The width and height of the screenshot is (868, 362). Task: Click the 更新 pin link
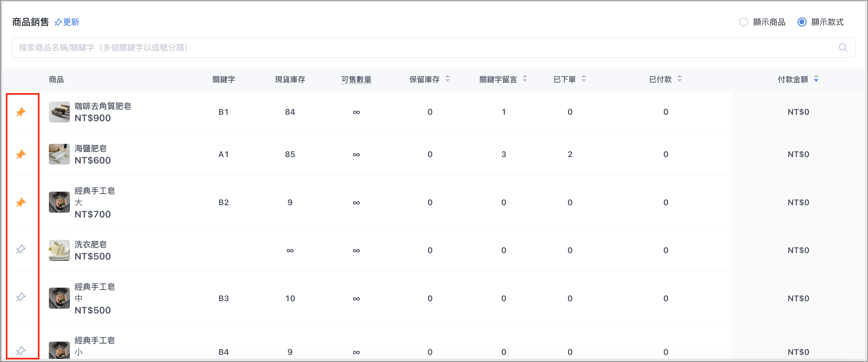(67, 22)
